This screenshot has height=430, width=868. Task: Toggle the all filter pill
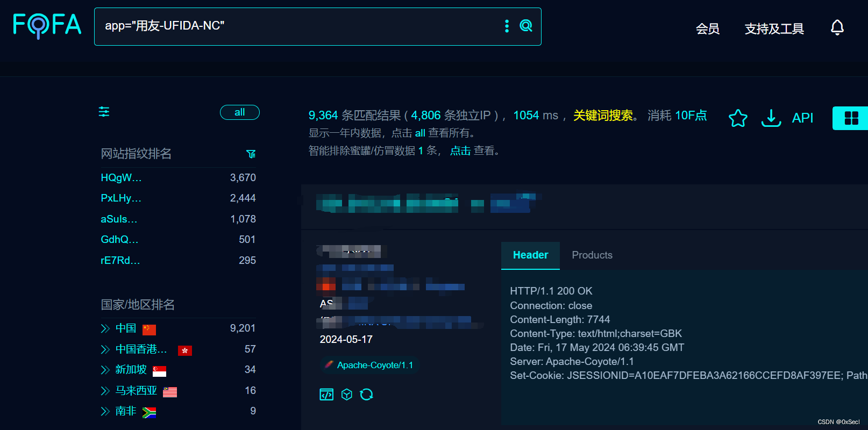240,112
